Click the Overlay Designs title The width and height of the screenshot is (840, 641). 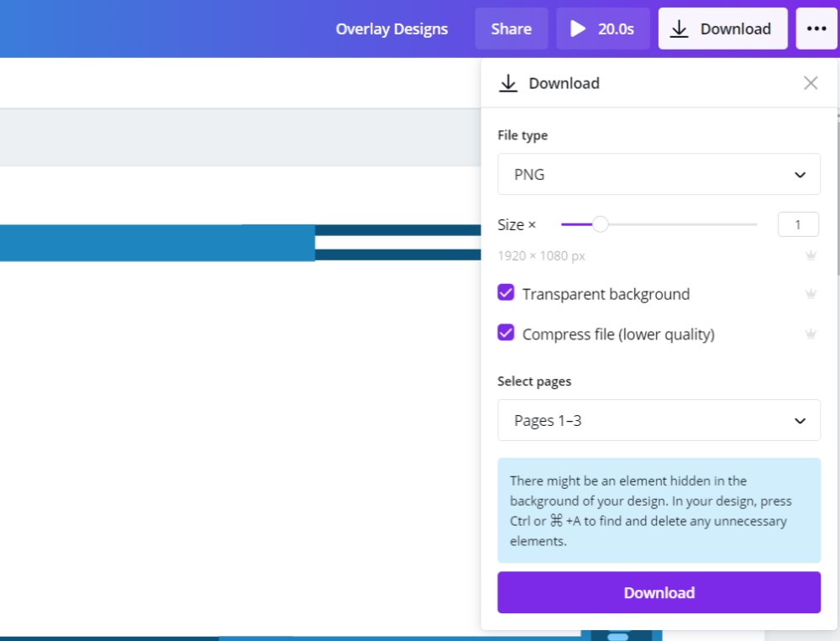click(x=391, y=29)
